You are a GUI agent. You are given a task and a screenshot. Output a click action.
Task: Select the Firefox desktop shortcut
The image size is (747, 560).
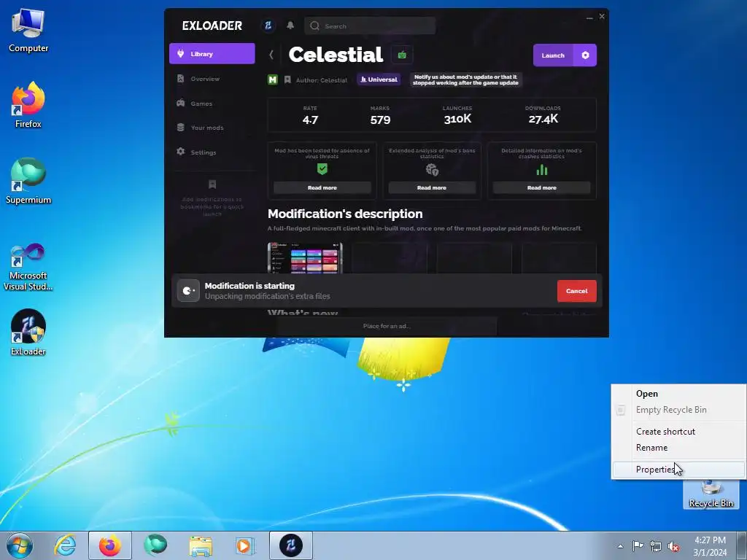(28, 105)
